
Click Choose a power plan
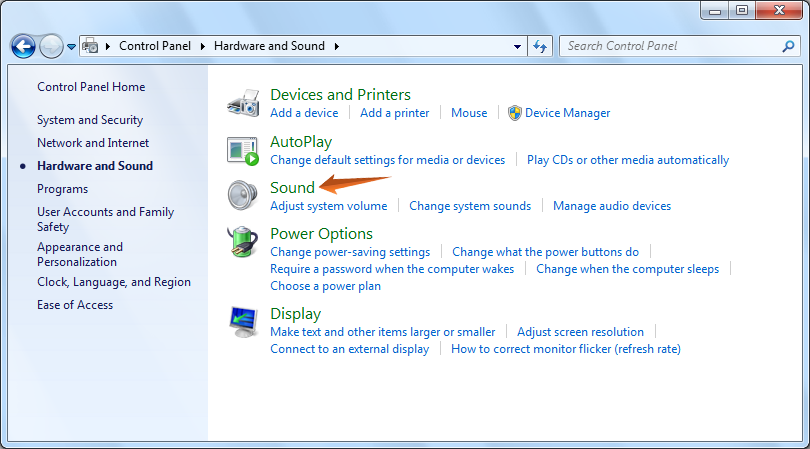tap(325, 286)
